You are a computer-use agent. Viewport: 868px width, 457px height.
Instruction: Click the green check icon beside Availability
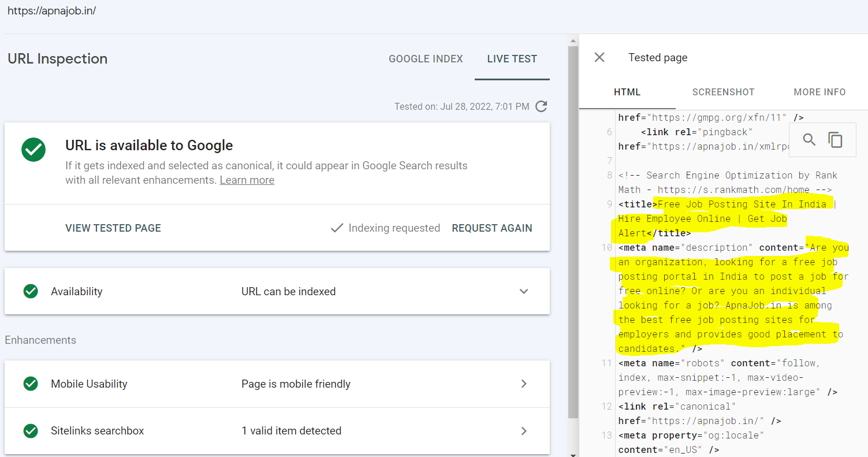pos(31,291)
